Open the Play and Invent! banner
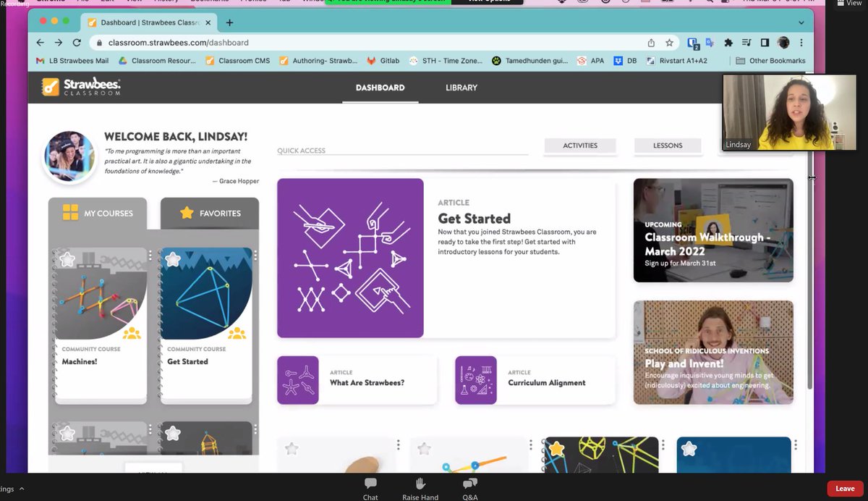 point(713,353)
